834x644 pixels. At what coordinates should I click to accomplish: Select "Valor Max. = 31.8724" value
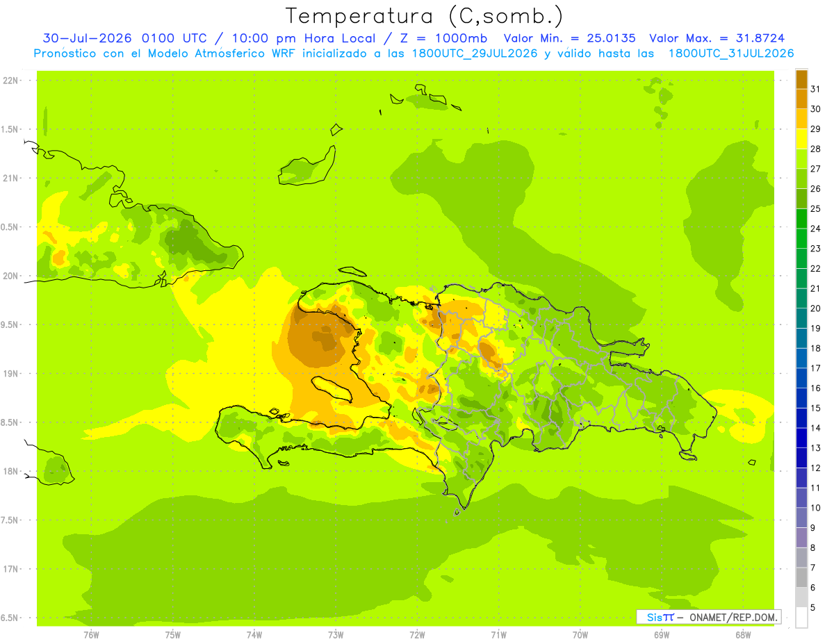pyautogui.click(x=717, y=38)
